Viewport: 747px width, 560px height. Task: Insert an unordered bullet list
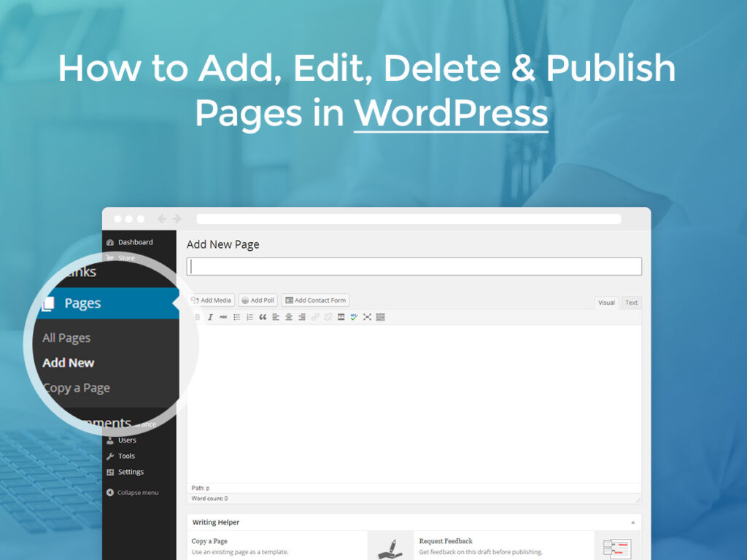[x=236, y=316]
